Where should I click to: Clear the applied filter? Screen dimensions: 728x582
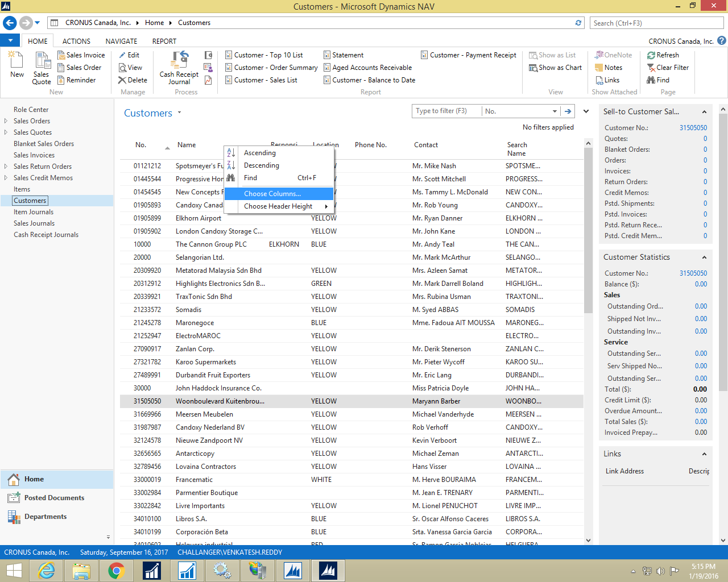click(x=673, y=67)
